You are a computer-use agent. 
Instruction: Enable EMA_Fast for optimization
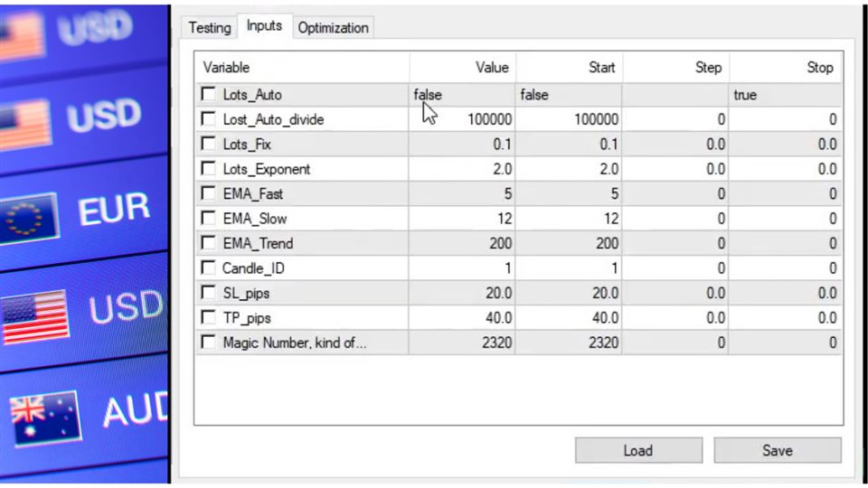point(209,193)
